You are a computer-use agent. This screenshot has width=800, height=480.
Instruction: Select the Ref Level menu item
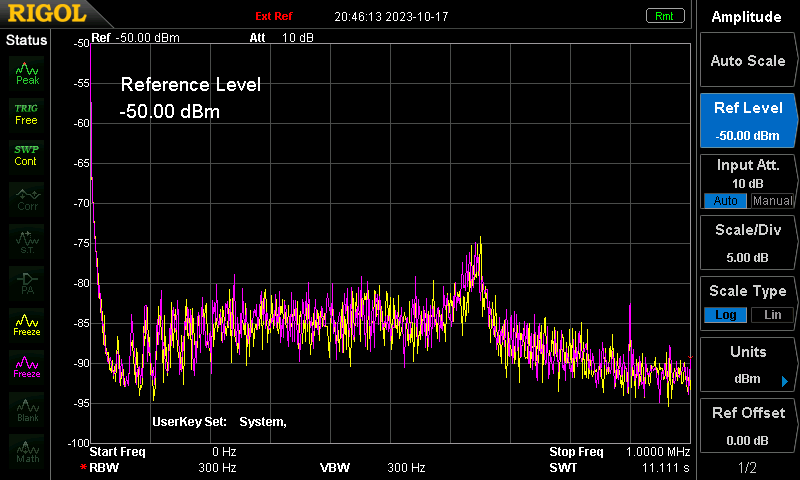[x=747, y=121]
